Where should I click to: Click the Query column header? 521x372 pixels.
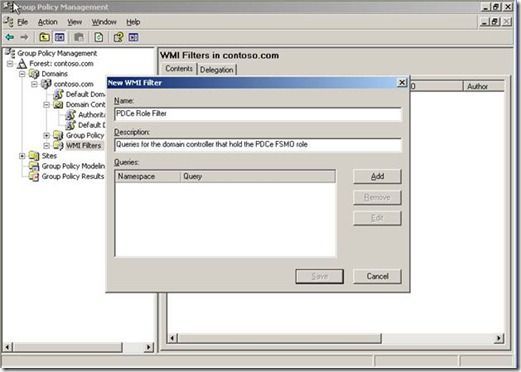point(258,176)
